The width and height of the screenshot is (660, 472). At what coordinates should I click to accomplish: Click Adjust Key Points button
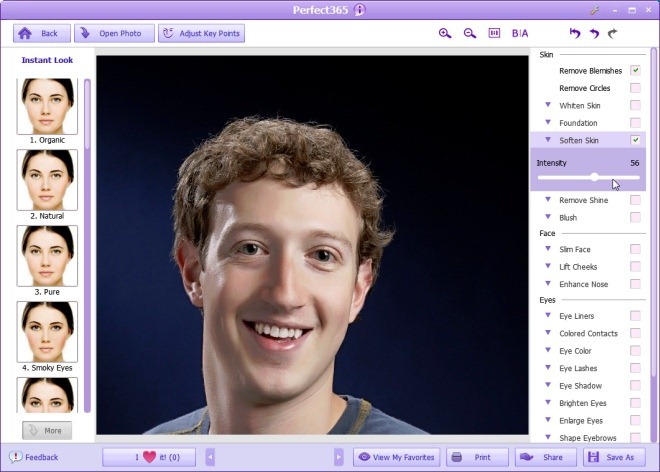click(201, 33)
